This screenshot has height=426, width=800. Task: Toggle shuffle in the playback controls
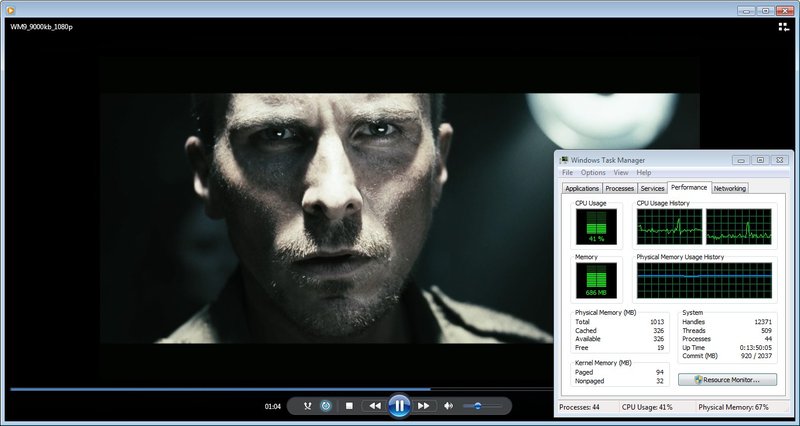click(307, 406)
